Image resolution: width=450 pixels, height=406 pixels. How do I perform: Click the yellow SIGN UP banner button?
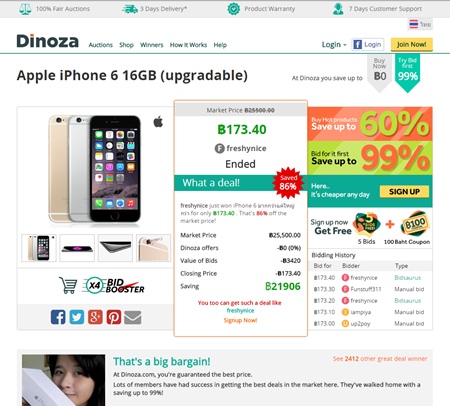[x=404, y=192]
